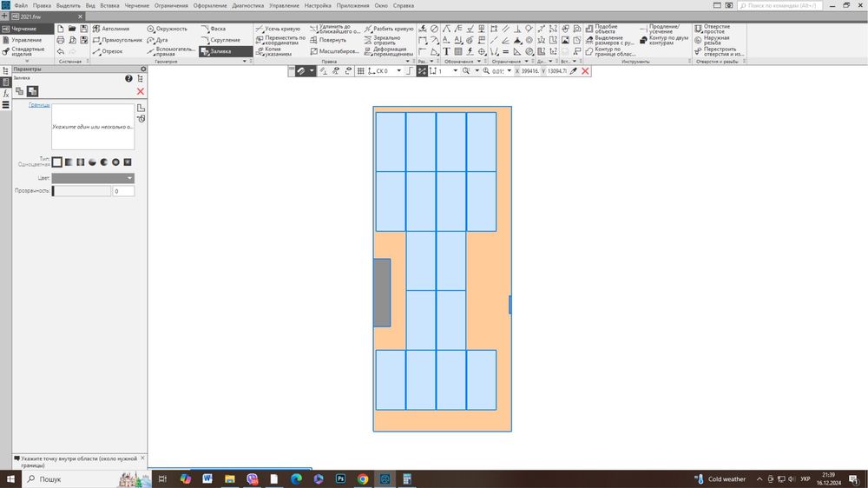Toggle the first boundary mode button

(19, 91)
